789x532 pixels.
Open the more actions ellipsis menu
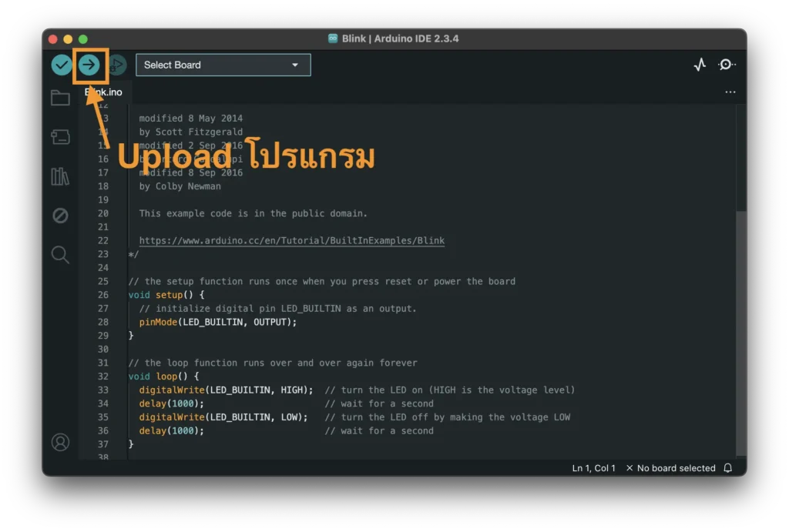point(730,91)
